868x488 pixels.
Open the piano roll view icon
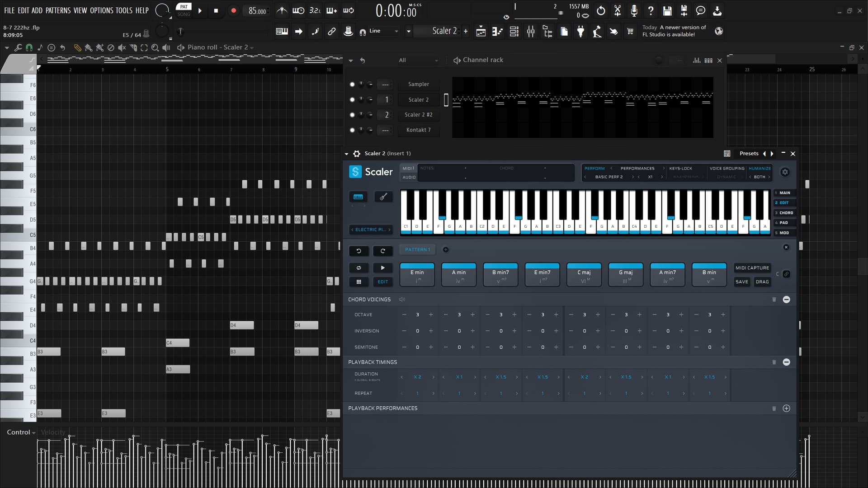(x=497, y=31)
